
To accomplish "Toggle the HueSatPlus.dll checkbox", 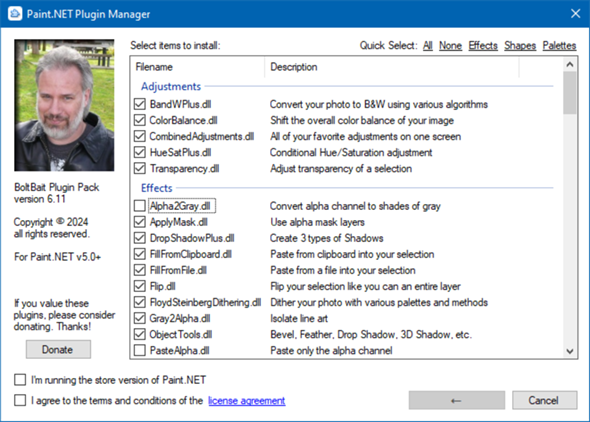I will click(x=140, y=152).
